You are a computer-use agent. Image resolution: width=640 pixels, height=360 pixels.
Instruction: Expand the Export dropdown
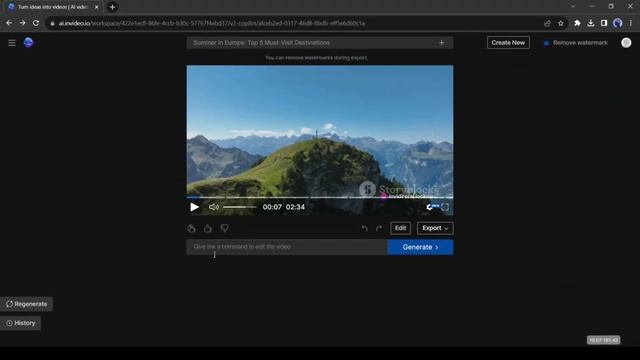point(435,228)
